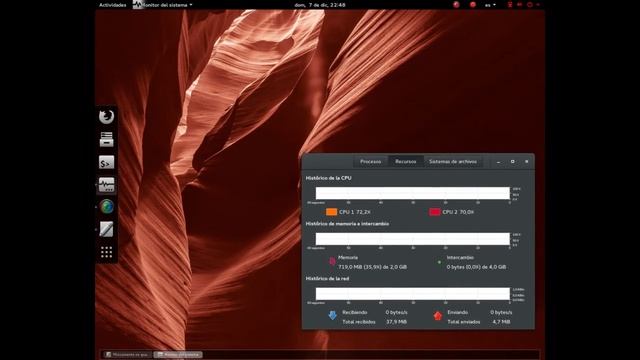Expand the system status menu arrow
This screenshot has width=640, height=360.
tap(538, 5)
